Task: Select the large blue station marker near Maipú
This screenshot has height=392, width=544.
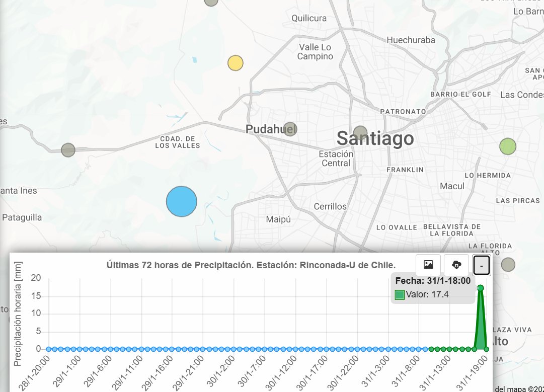Action: pyautogui.click(x=181, y=201)
